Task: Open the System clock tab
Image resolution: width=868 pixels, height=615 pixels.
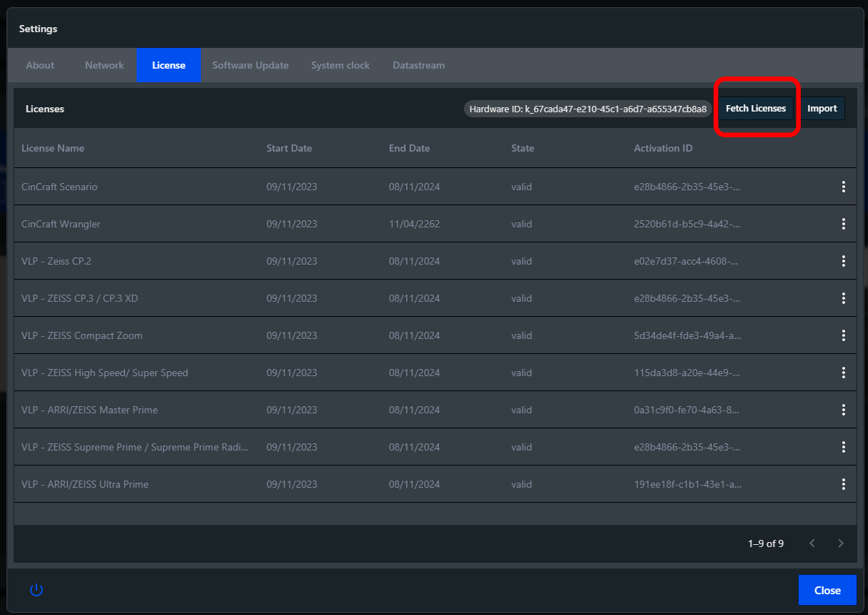Action: click(340, 65)
